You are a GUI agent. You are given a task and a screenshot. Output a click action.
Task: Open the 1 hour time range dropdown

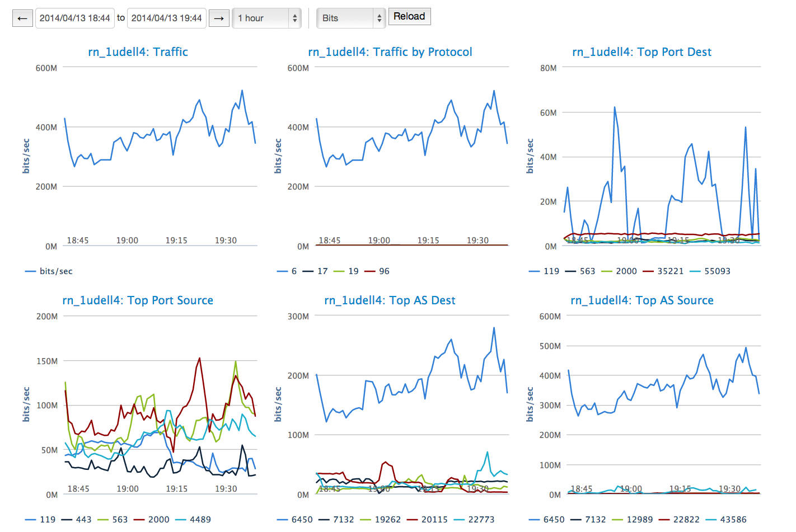(266, 18)
